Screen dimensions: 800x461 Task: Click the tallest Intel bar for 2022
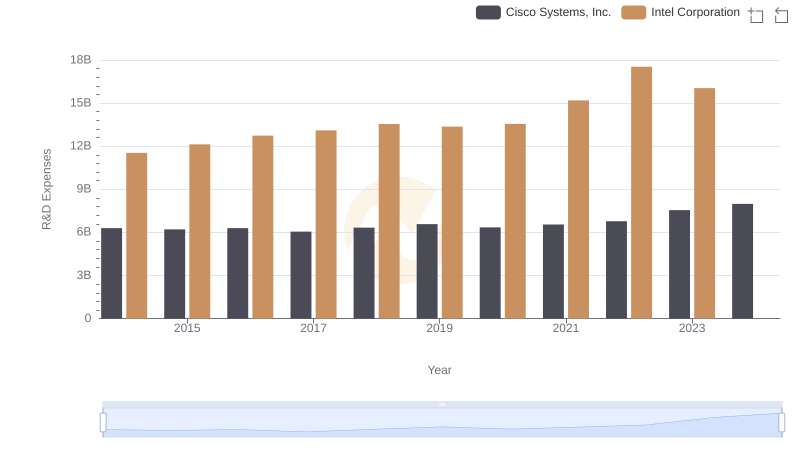641,193
